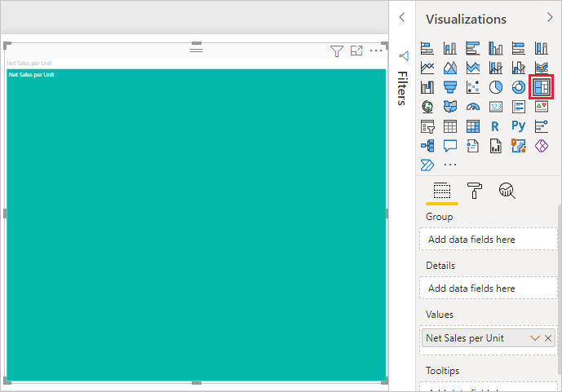Select the Pie chart visual
The height and width of the screenshot is (392, 562).
click(496, 87)
